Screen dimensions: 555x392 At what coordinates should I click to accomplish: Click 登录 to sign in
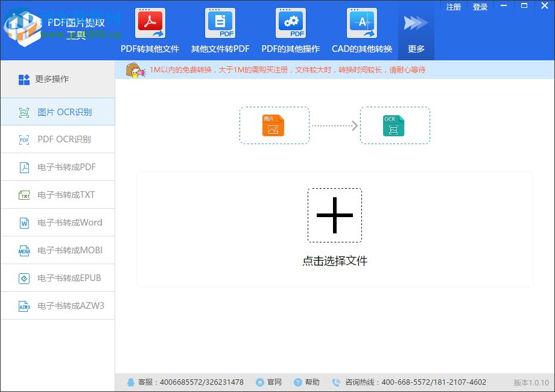point(480,7)
